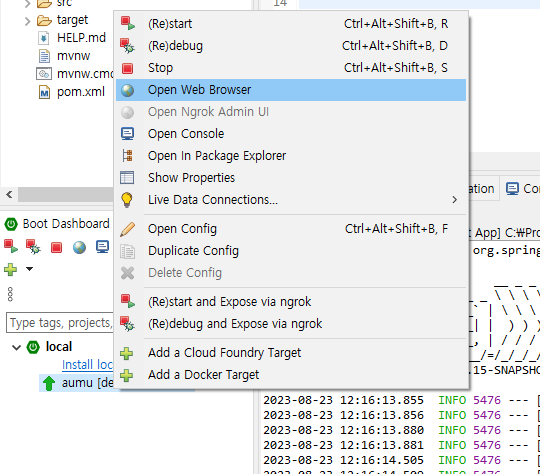Click Boot Dashboard toolbar stop button

pos(56,247)
